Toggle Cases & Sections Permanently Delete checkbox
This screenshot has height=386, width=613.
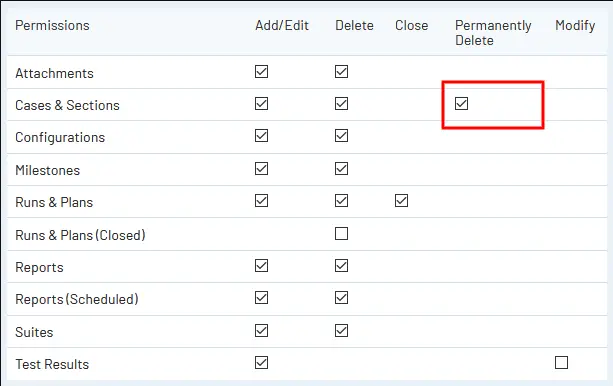coord(461,104)
